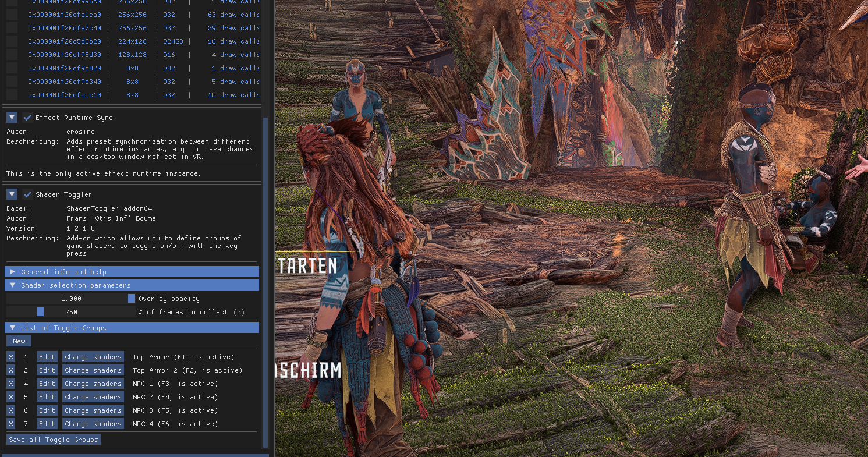Viewport: 868px width, 457px height.
Task: Click the author name crosire
Action: pyautogui.click(x=80, y=132)
